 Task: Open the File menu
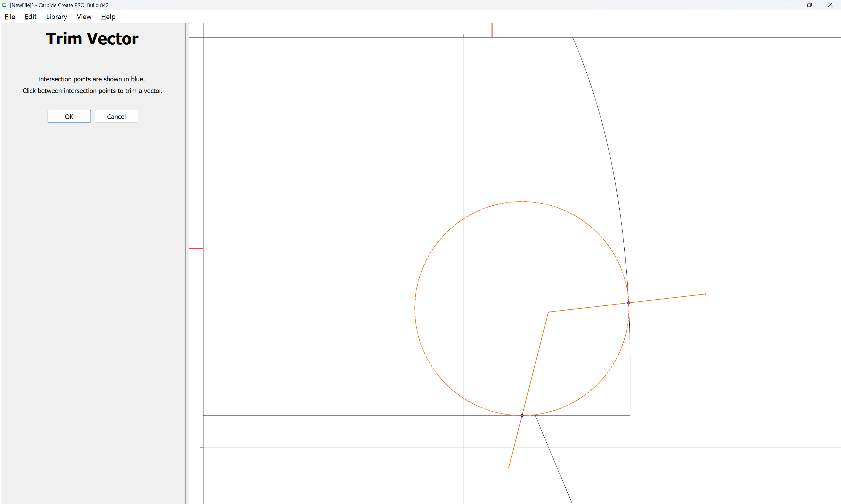coord(10,17)
